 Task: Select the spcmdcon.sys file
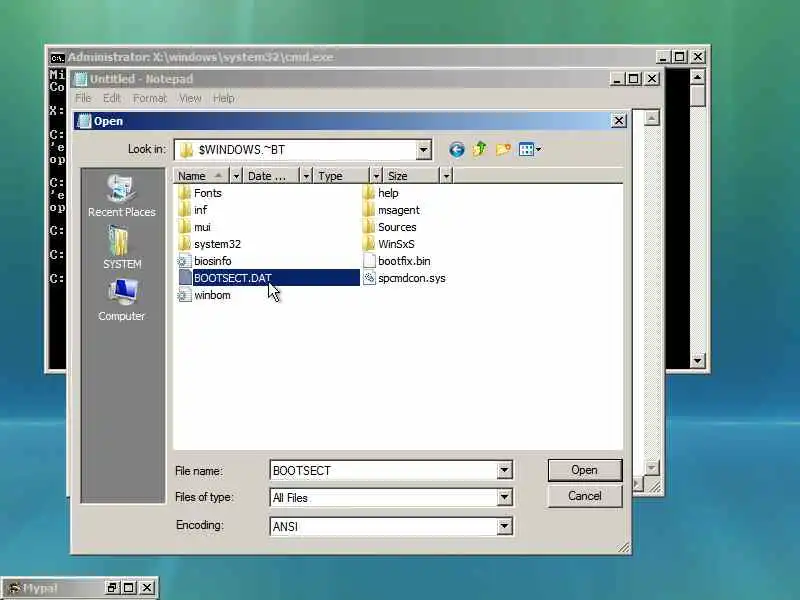click(405, 278)
